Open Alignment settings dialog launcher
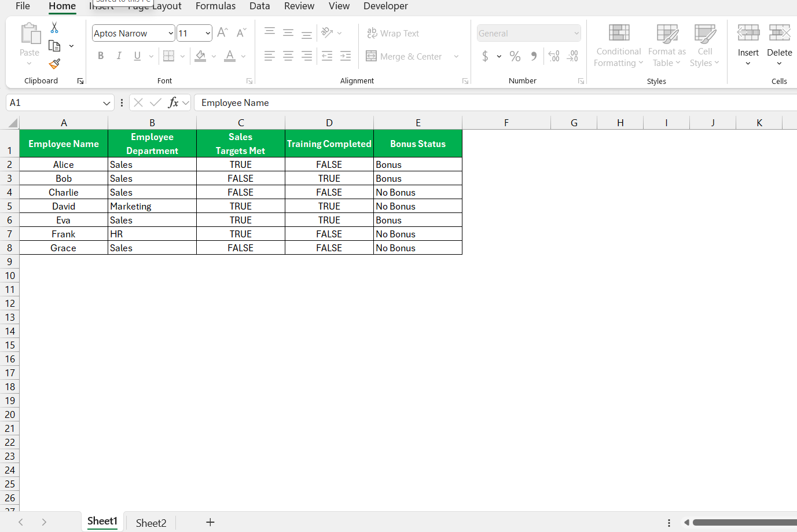The height and width of the screenshot is (532, 797). [465, 82]
